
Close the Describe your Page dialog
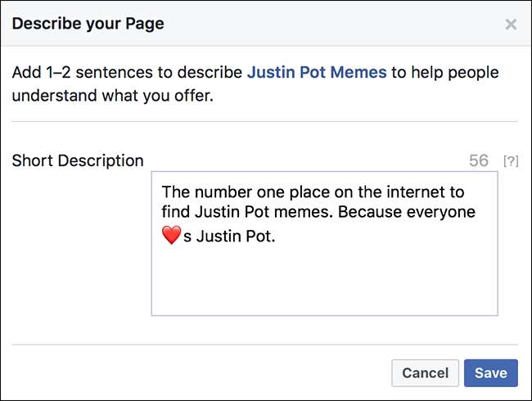(x=511, y=25)
